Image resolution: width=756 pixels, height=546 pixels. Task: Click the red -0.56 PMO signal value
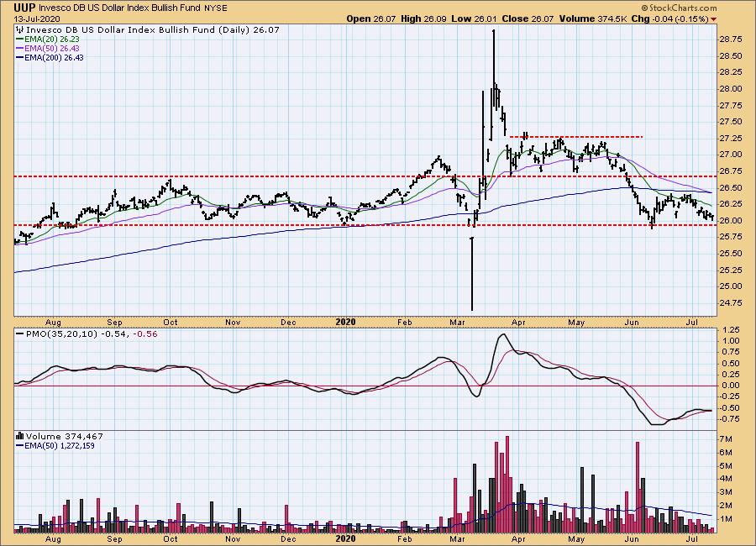144,333
